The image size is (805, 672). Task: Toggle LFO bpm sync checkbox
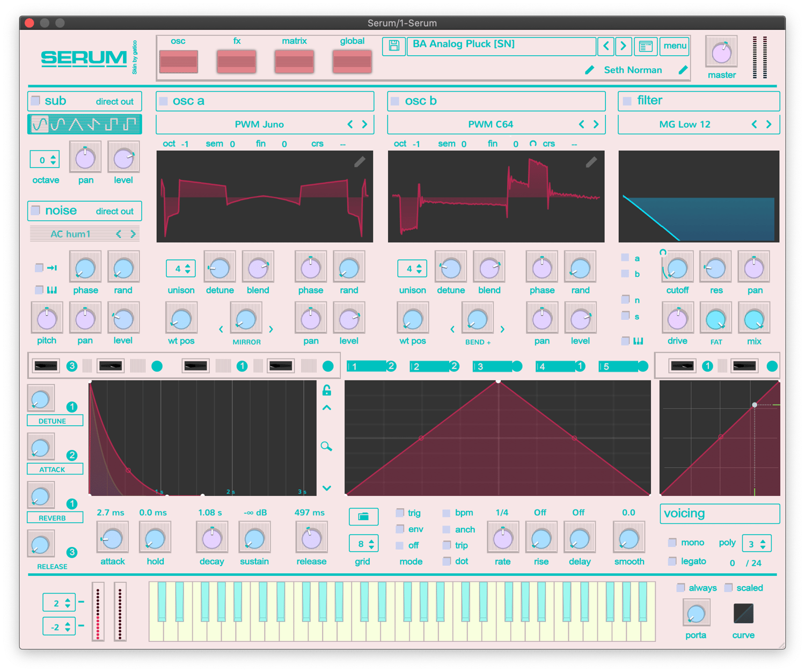tap(447, 513)
